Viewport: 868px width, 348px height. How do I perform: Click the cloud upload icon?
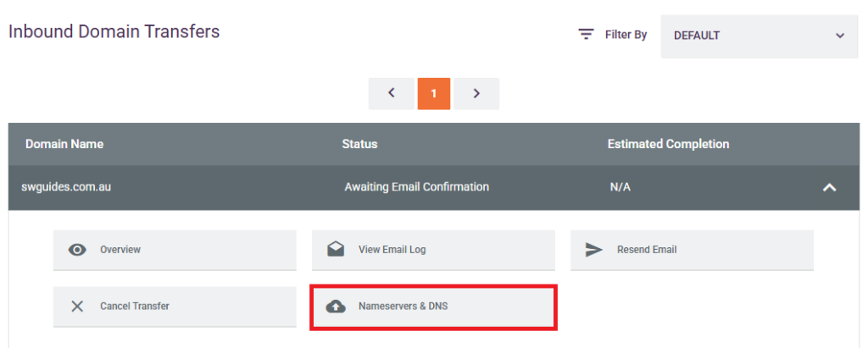click(x=336, y=306)
